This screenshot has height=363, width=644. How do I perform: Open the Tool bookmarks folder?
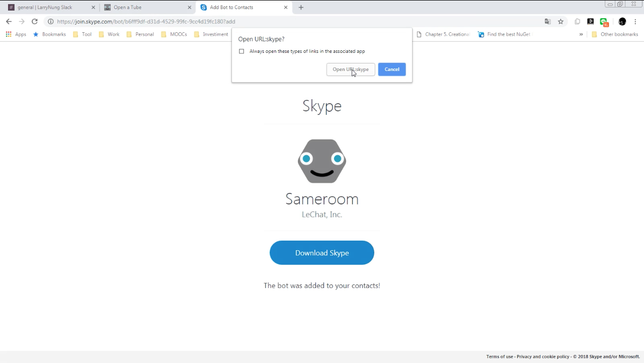click(82, 34)
